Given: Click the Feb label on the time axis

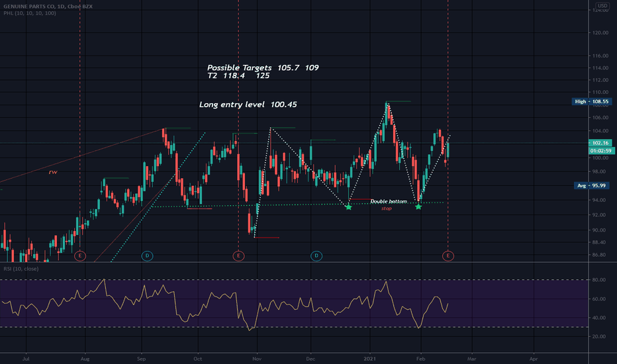Looking at the screenshot, I should [x=420, y=359].
